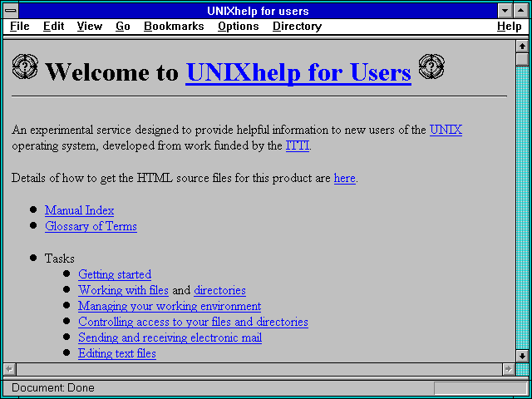Open the Bookmarks menu
Image resolution: width=532 pixels, height=399 pixels.
(174, 27)
